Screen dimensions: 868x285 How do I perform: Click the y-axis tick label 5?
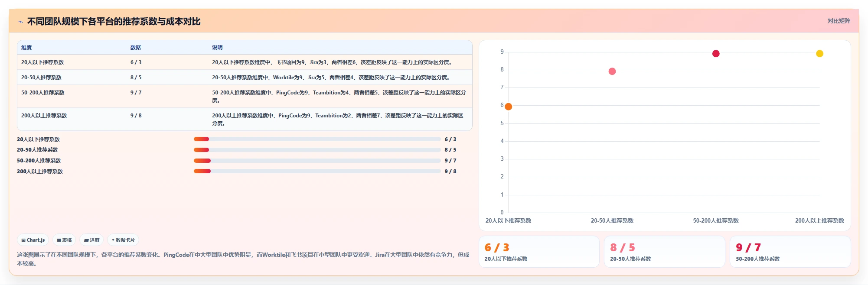(x=502, y=123)
